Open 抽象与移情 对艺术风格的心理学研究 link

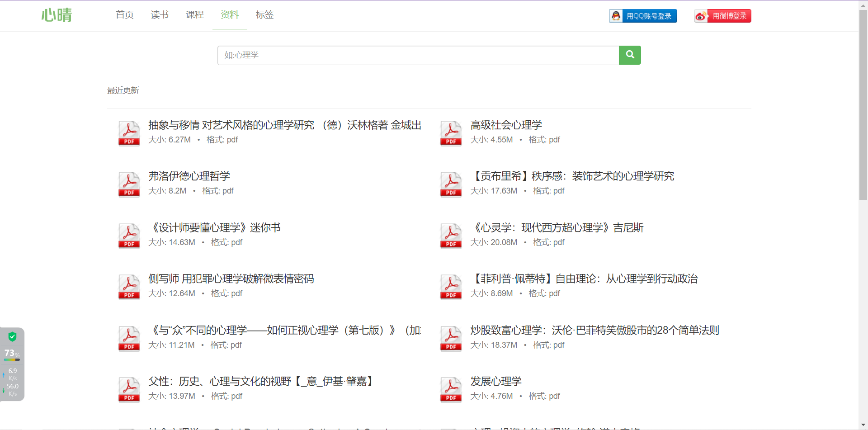(285, 125)
